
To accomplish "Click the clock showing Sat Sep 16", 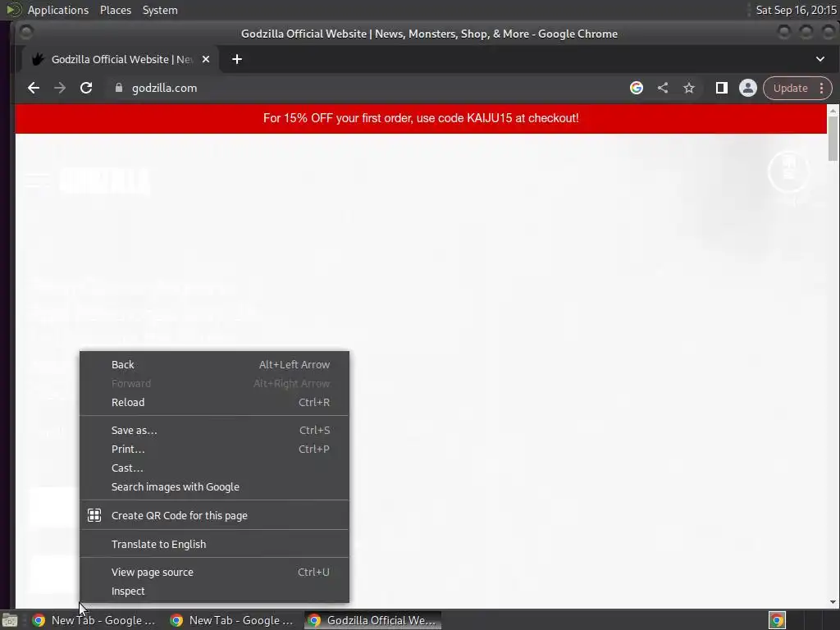I will point(796,10).
